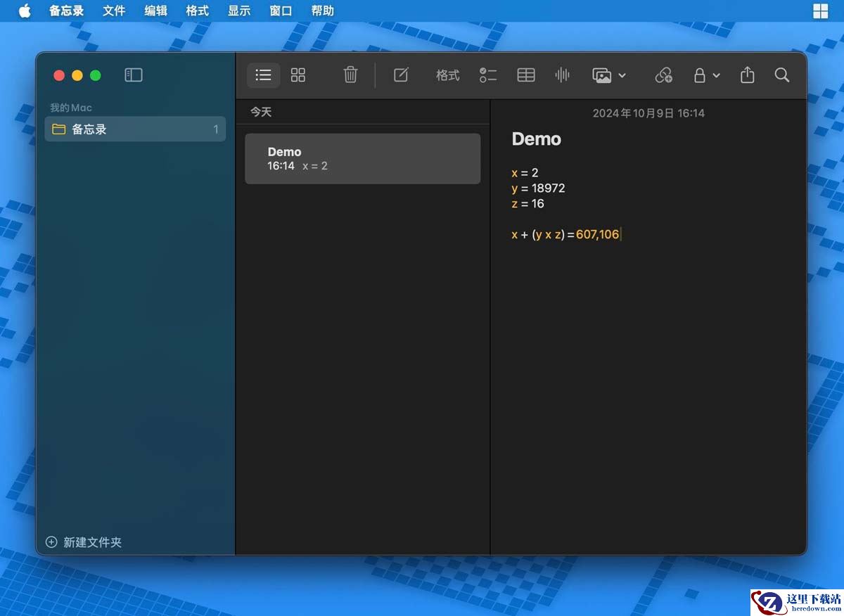This screenshot has height=616, width=844.
Task: Create a new note with compose icon
Action: click(x=401, y=75)
